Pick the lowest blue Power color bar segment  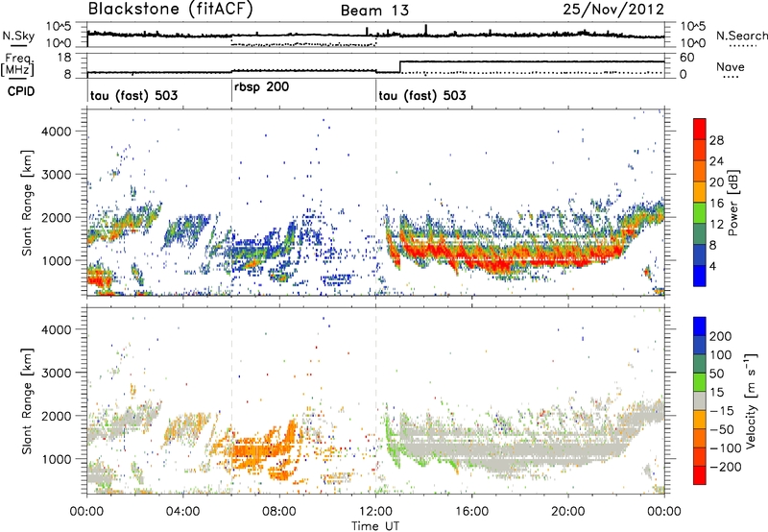(x=700, y=276)
